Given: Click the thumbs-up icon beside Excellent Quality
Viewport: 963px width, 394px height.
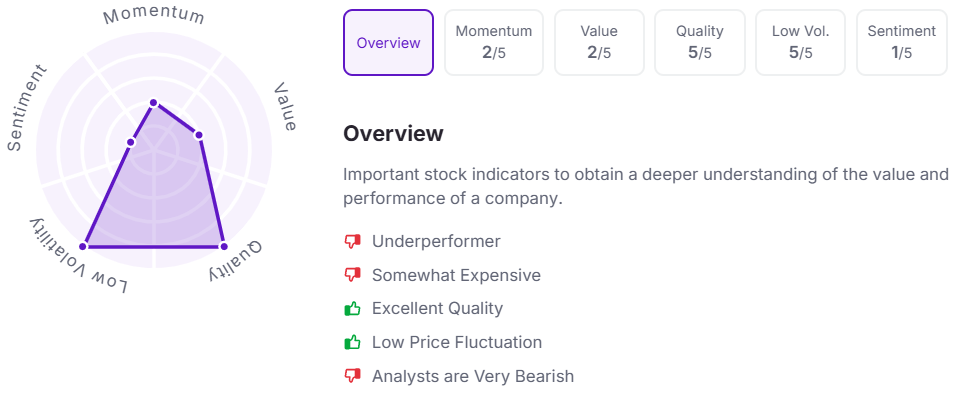Looking at the screenshot, I should [x=352, y=308].
